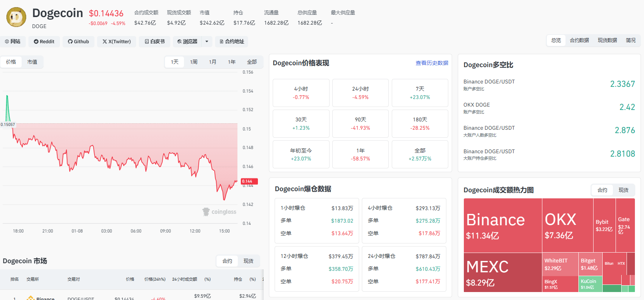This screenshot has height=300, width=644.
Task: Set chart range to 1月
Action: point(213,62)
